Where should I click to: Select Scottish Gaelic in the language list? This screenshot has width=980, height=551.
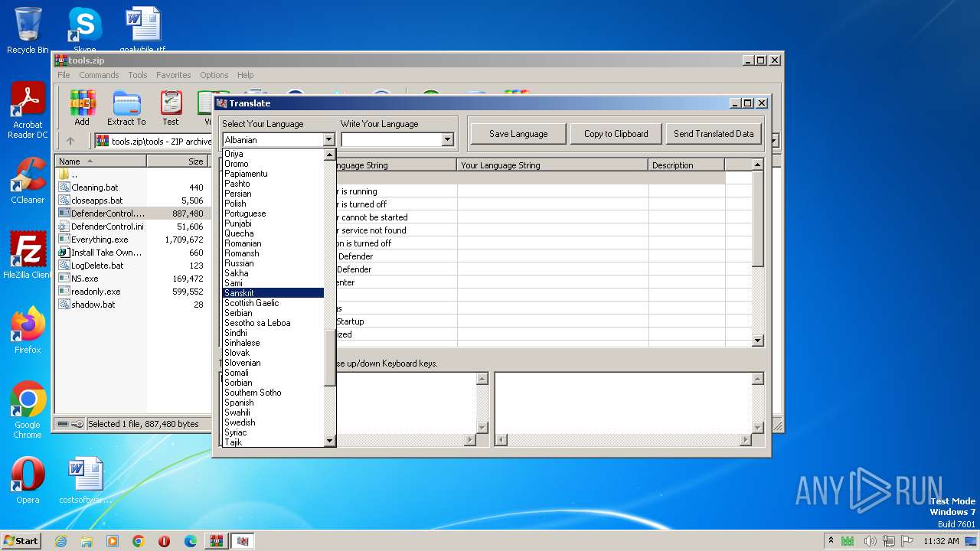(273, 303)
